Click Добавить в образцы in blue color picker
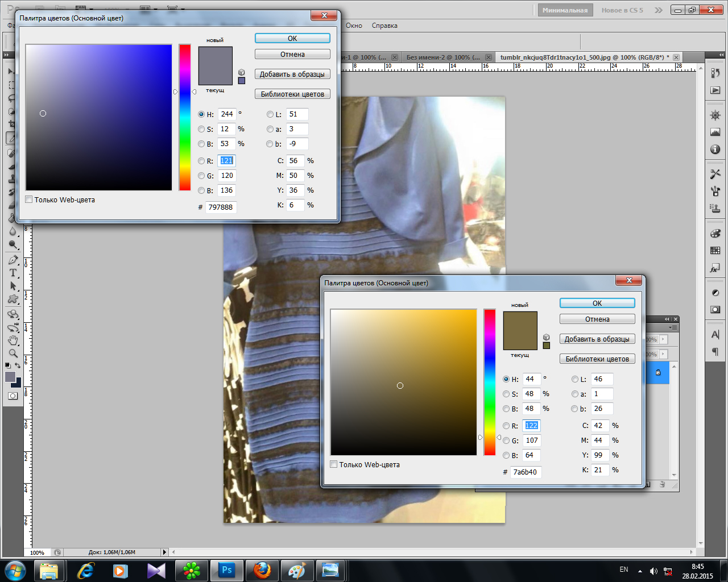 292,74
